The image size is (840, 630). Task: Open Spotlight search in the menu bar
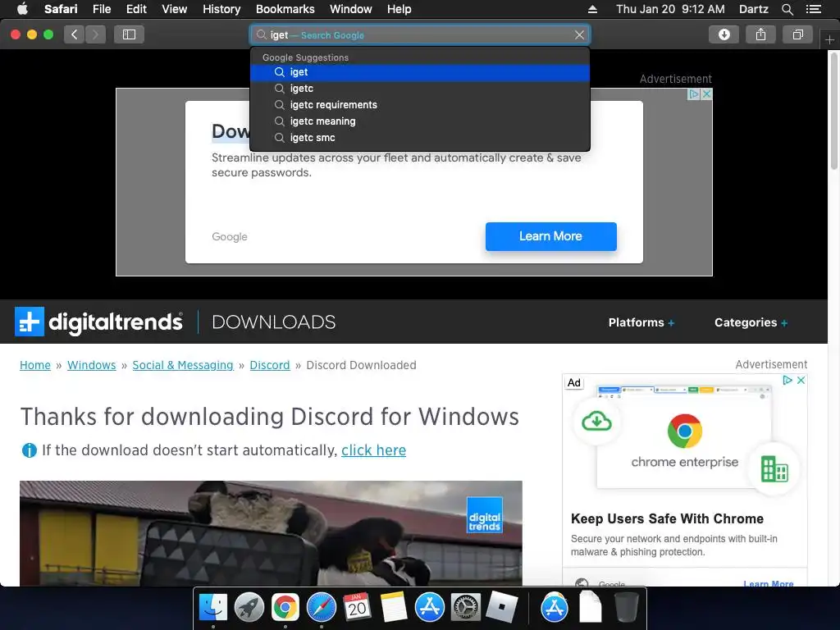point(787,9)
